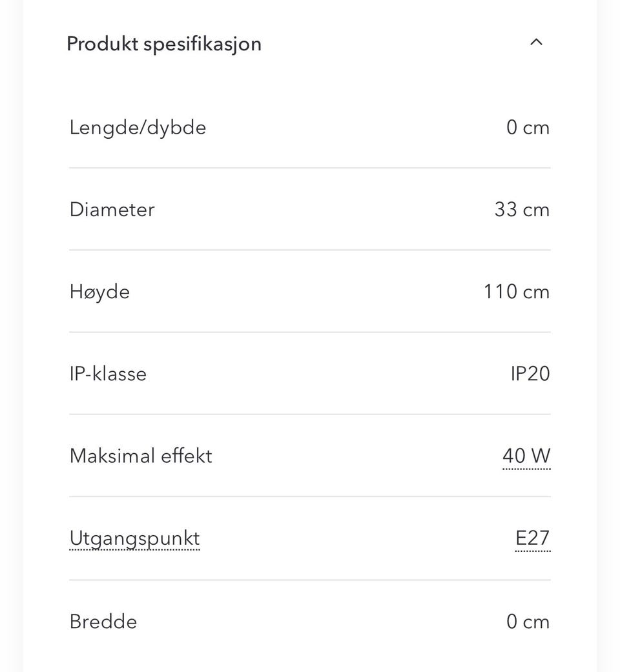Click the divider line below Maksimal effekt row
The width and height of the screenshot is (620, 672).
(310, 496)
